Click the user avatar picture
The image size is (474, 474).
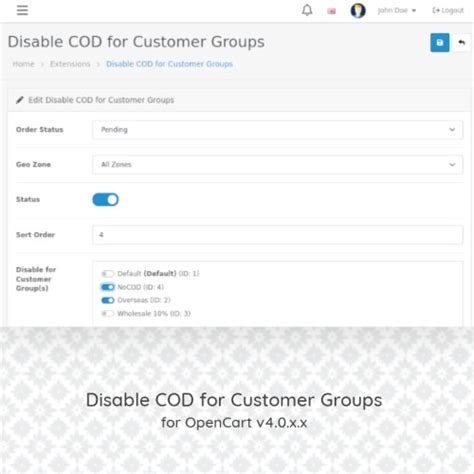point(358,11)
